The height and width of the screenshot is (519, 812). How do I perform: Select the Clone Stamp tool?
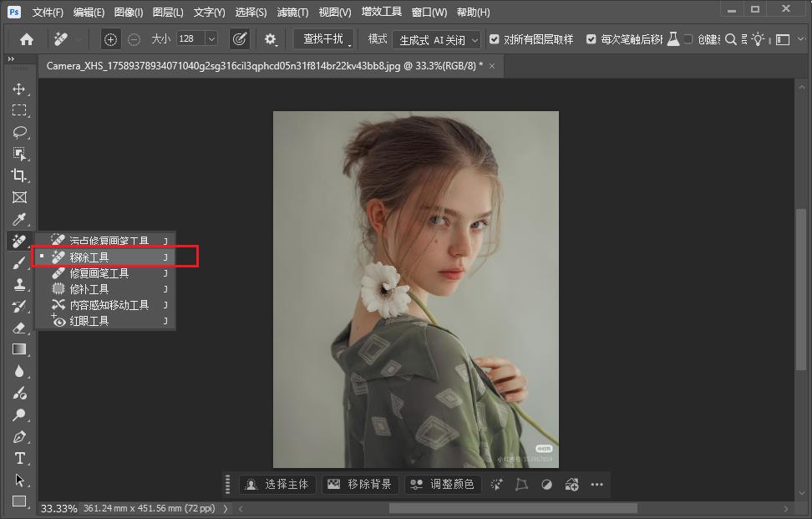pyautogui.click(x=19, y=283)
